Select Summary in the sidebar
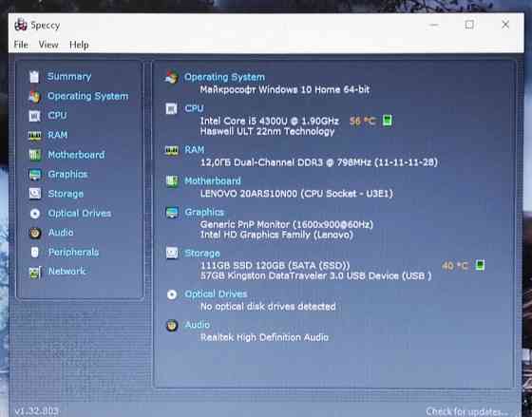532x417 pixels. pyautogui.click(x=69, y=77)
